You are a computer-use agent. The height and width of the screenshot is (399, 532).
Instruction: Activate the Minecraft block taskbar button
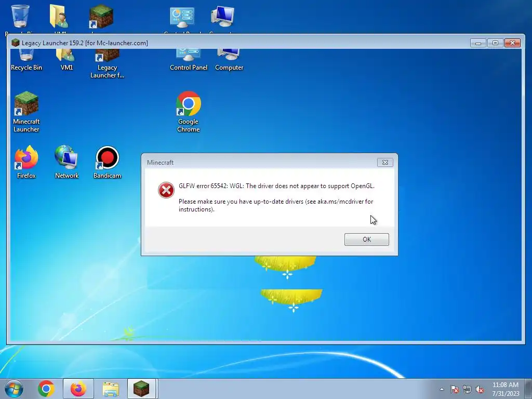coord(141,389)
